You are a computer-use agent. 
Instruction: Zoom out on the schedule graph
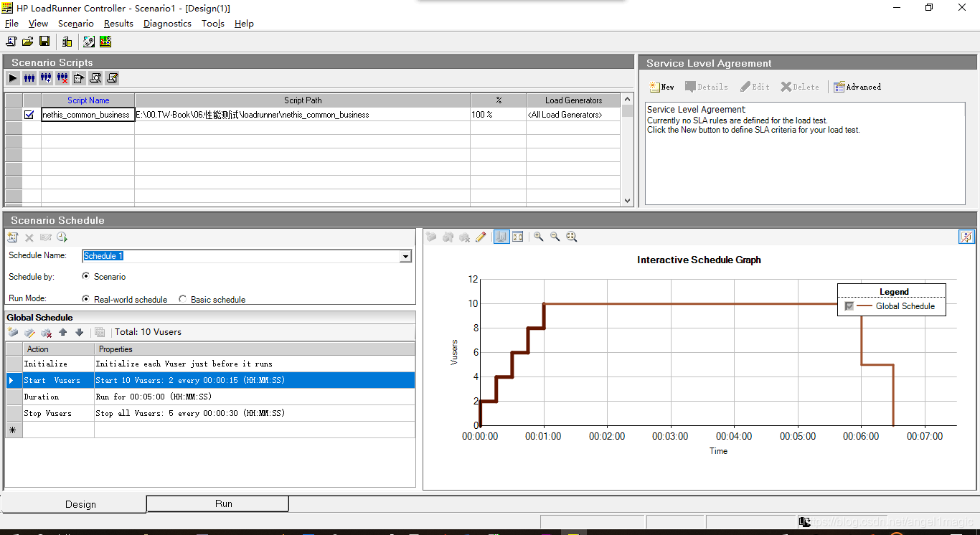coord(555,237)
